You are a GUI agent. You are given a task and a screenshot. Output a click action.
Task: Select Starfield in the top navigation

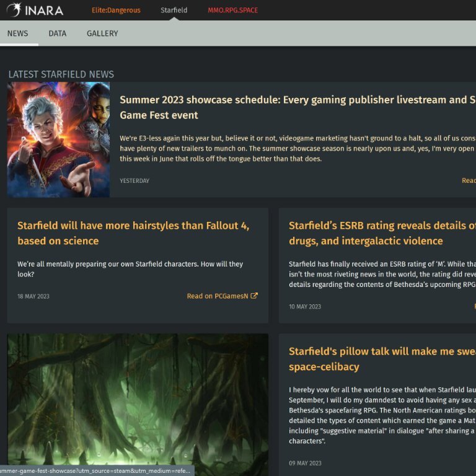point(174,11)
